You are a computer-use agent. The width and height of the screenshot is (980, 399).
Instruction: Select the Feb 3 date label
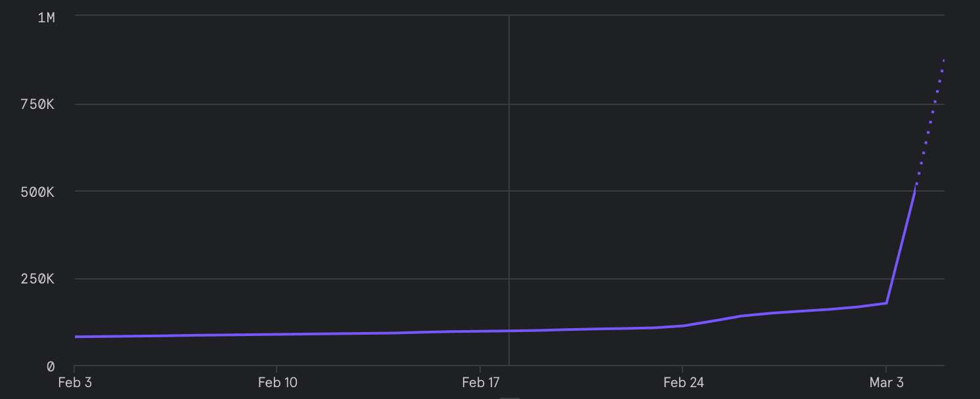[x=75, y=383]
